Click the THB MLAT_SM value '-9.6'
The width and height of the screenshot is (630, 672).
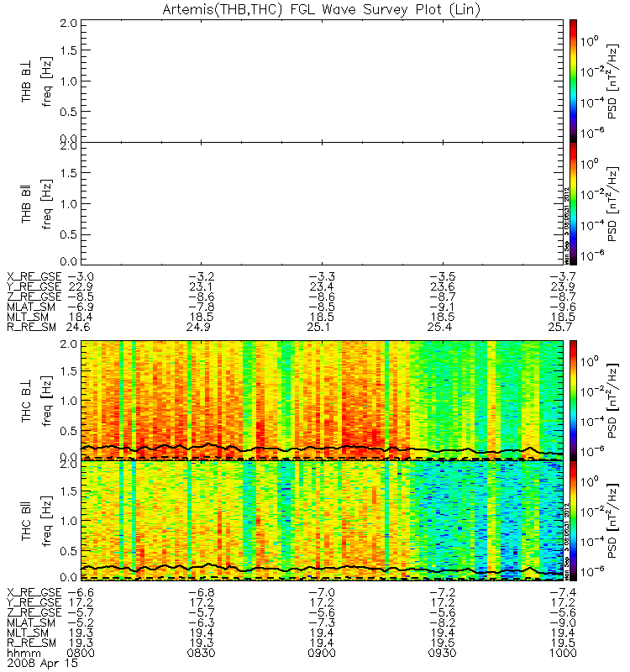pyautogui.click(x=563, y=307)
